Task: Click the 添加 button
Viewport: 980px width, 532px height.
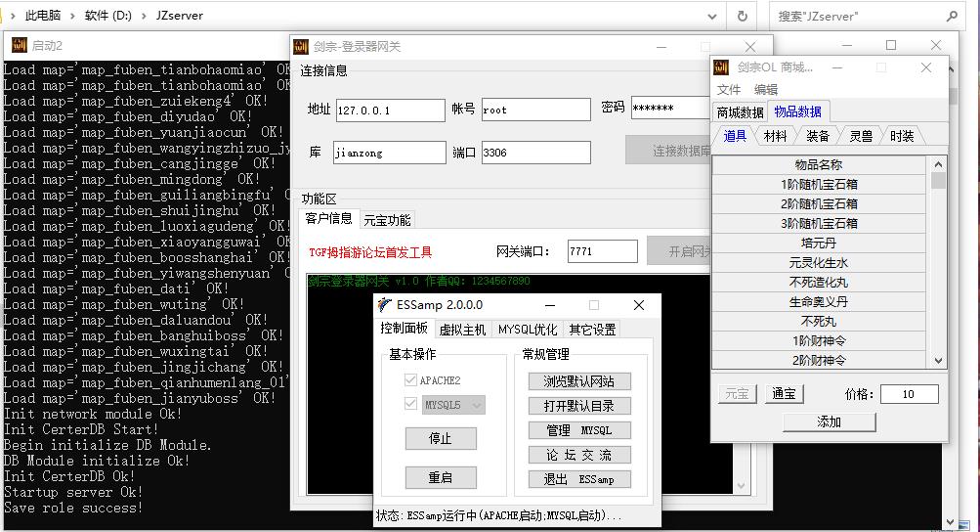Action: point(829,421)
